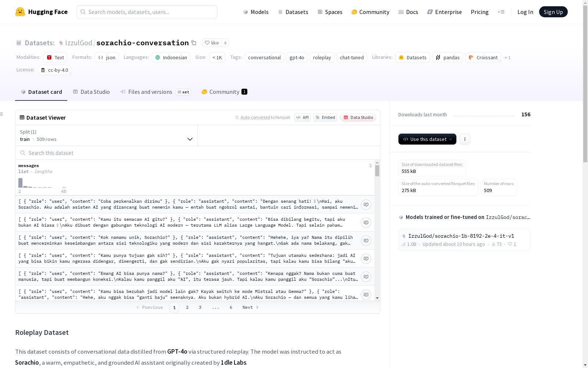Open the Files and versions tab

tap(155, 92)
